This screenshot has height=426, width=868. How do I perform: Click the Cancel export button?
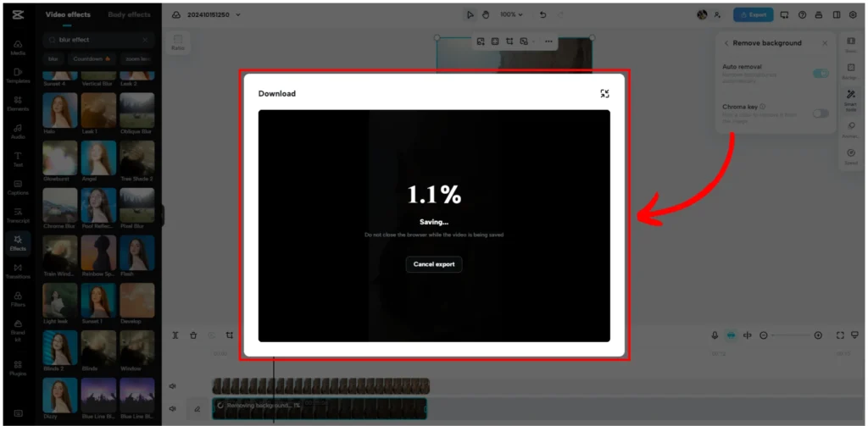point(434,264)
